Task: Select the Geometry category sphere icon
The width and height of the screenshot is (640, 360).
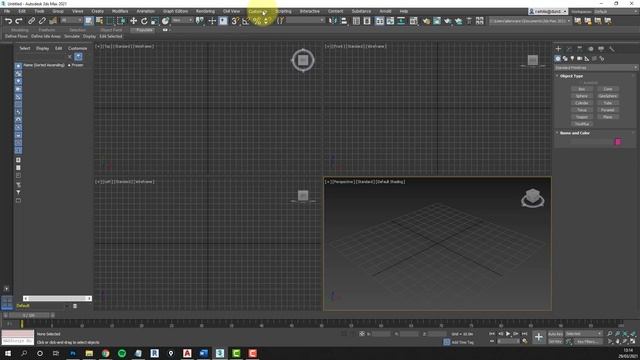Action: click(x=558, y=59)
